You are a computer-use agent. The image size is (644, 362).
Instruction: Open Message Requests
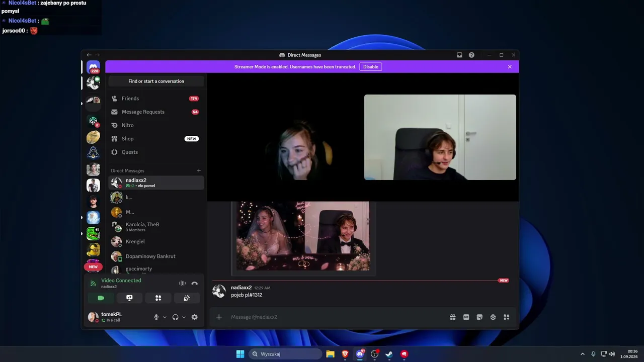click(156, 112)
